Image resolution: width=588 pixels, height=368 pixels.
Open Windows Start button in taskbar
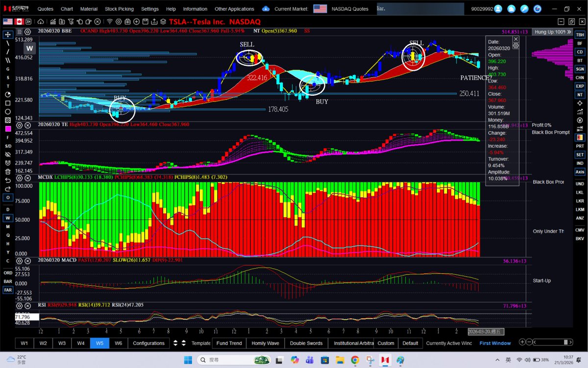[x=188, y=360]
